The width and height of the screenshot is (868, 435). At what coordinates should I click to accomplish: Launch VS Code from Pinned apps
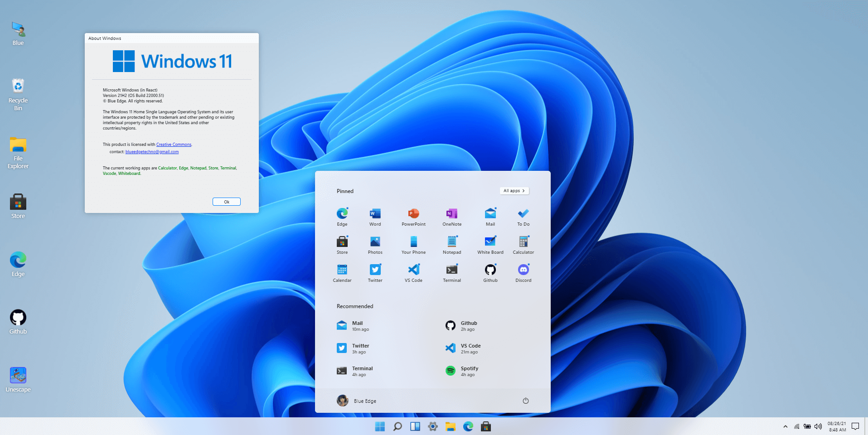[413, 273]
